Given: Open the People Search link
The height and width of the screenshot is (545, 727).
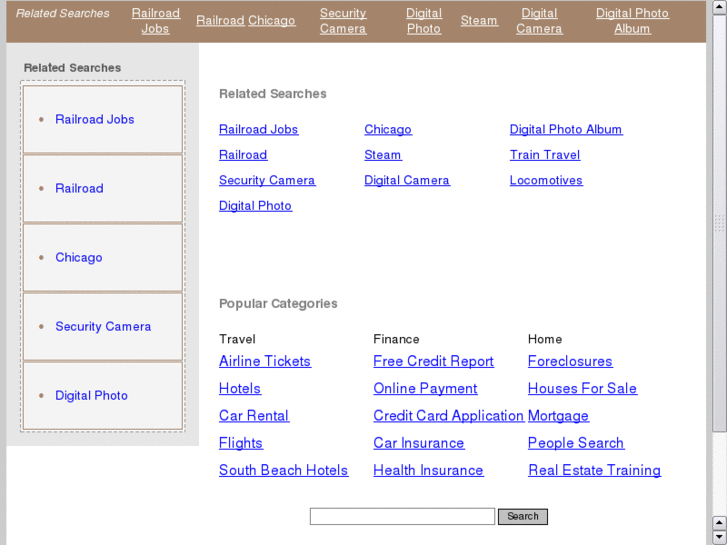Looking at the screenshot, I should click(576, 443).
